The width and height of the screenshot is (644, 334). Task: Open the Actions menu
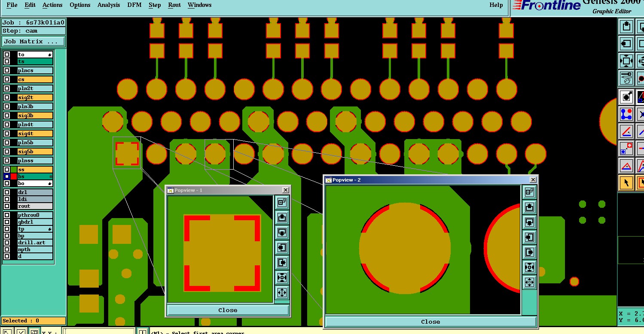click(x=52, y=5)
